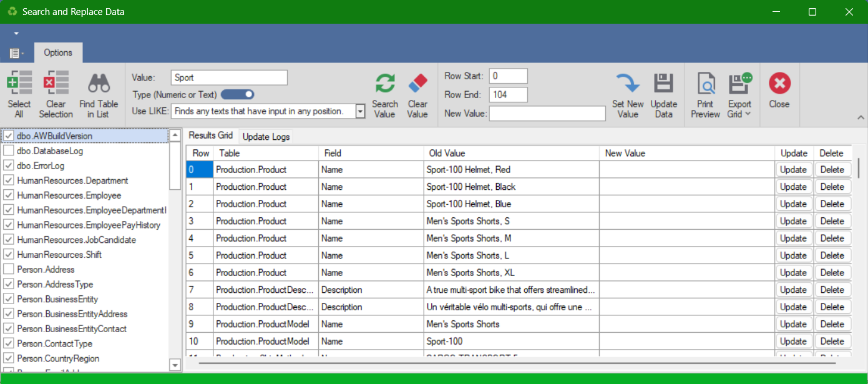Uncheck Person.ContactType checkbox

9,344
